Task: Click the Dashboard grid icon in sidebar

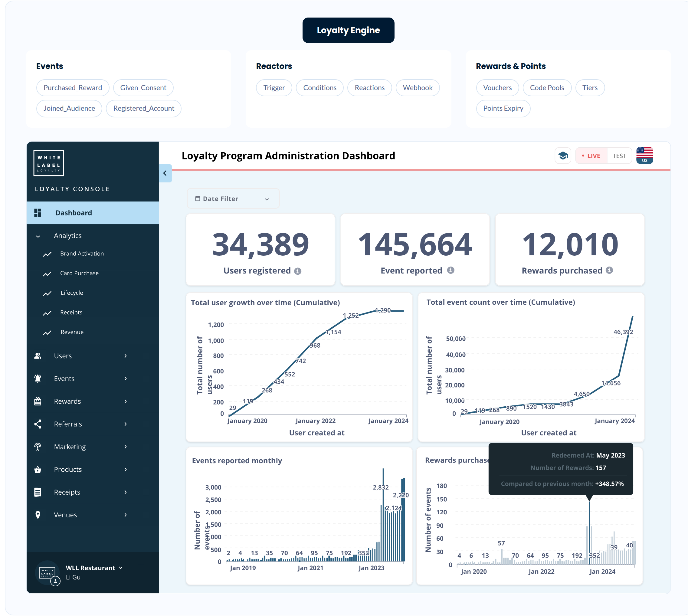Action: click(38, 213)
